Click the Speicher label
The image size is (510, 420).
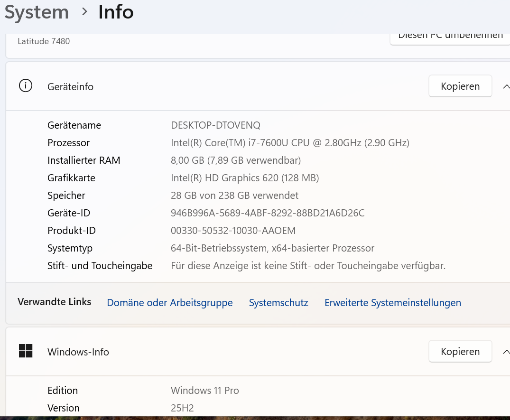pyautogui.click(x=66, y=196)
